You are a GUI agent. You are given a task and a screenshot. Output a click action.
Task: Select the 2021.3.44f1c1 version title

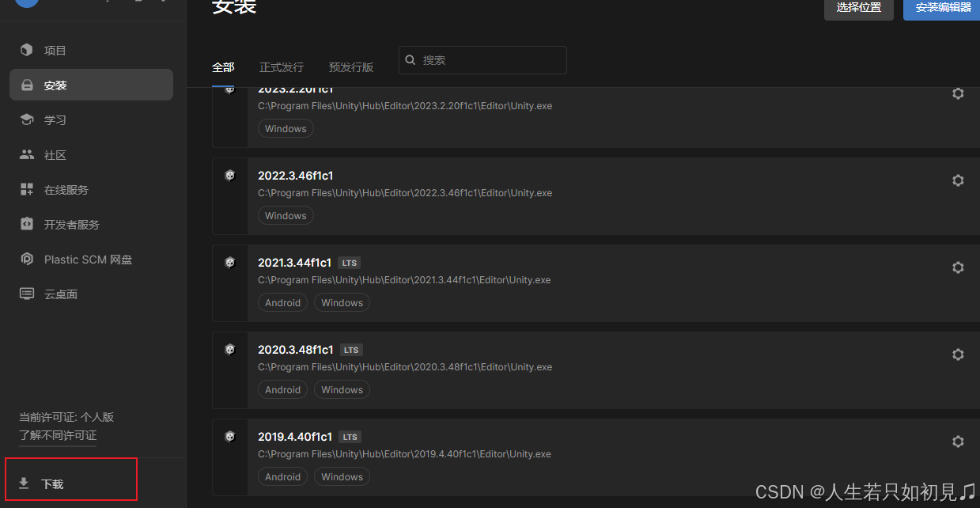pyautogui.click(x=295, y=263)
